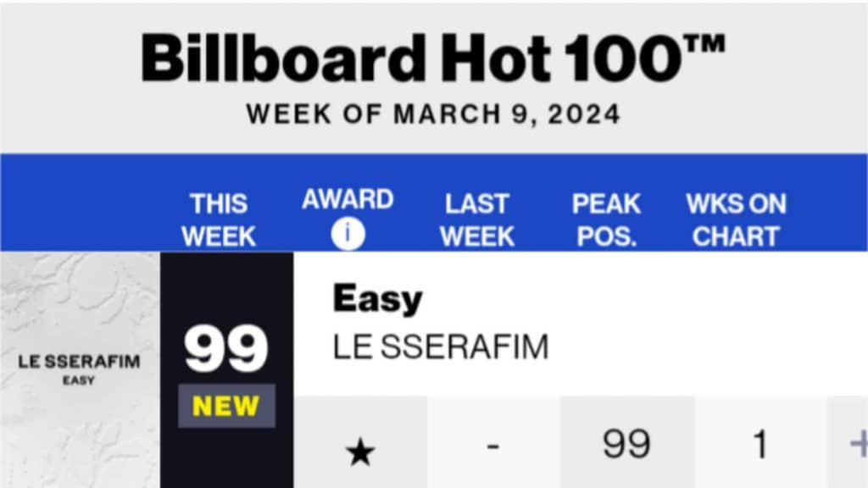Expand chart details with the plus icon
This screenshot has width=868, height=488.
[857, 443]
